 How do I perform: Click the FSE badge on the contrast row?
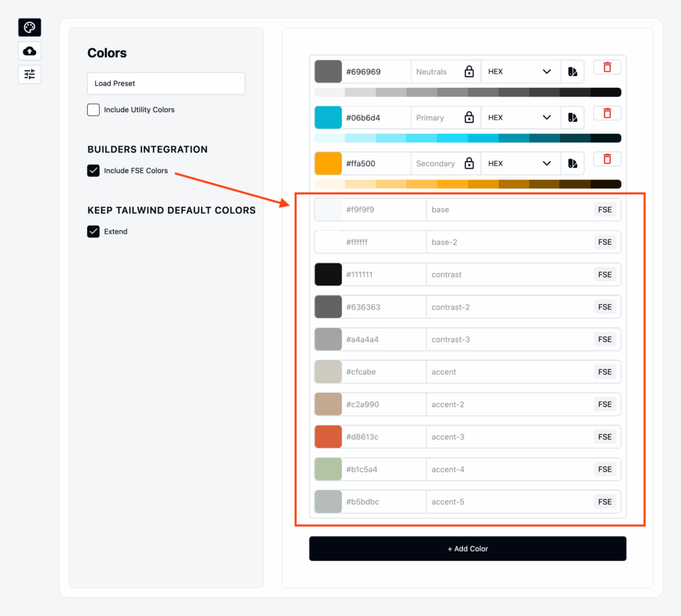pyautogui.click(x=605, y=274)
